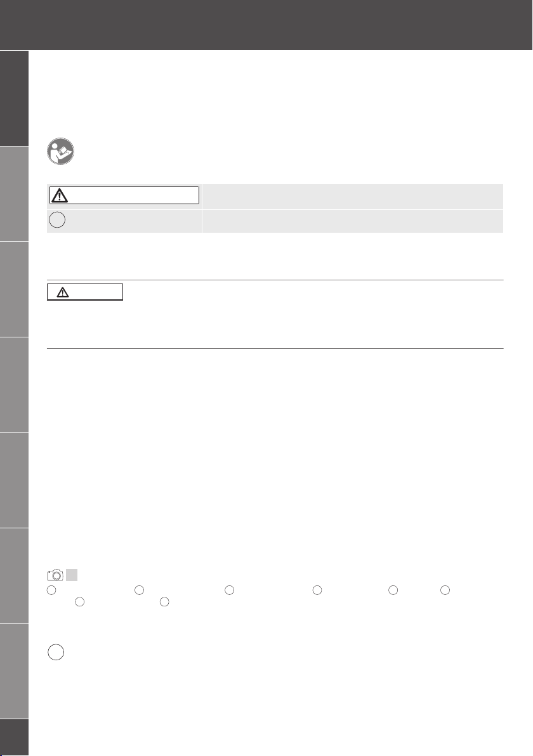Click the dark header banner

(266, 25)
